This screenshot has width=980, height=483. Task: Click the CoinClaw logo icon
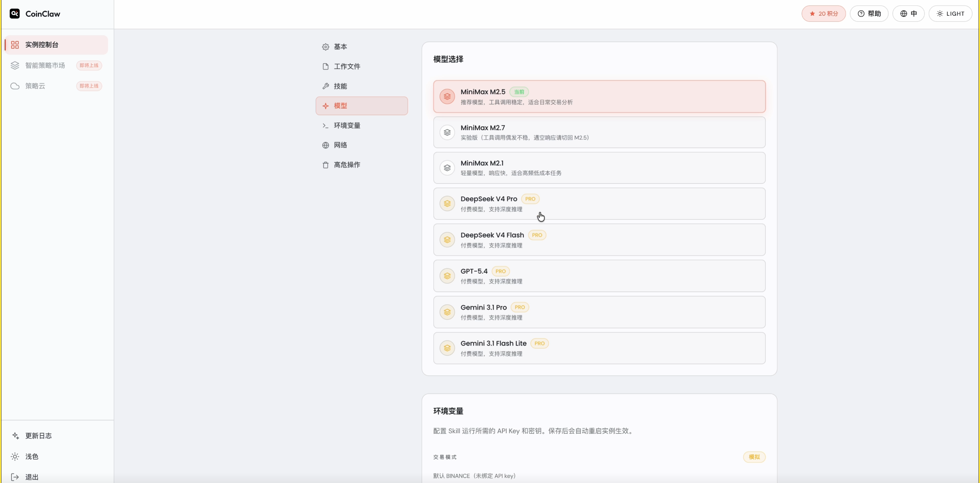coord(15,14)
